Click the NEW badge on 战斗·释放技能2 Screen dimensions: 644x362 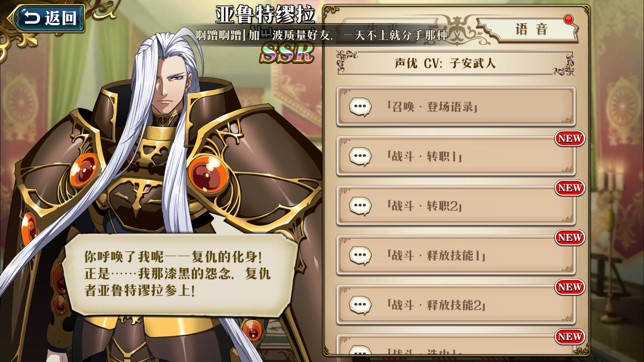tap(570, 287)
